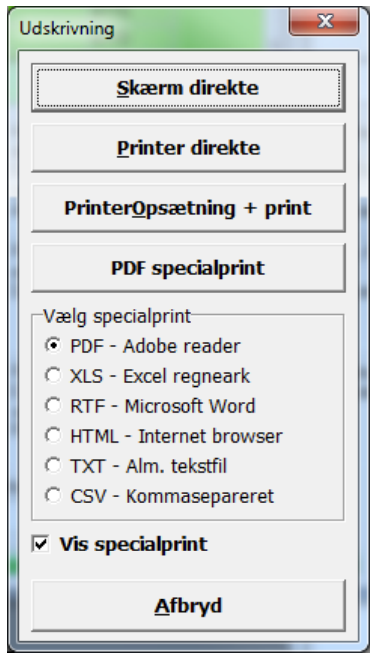Cancel with the Afbryd button
Screen dimensions: 379x661
[x=188, y=606]
